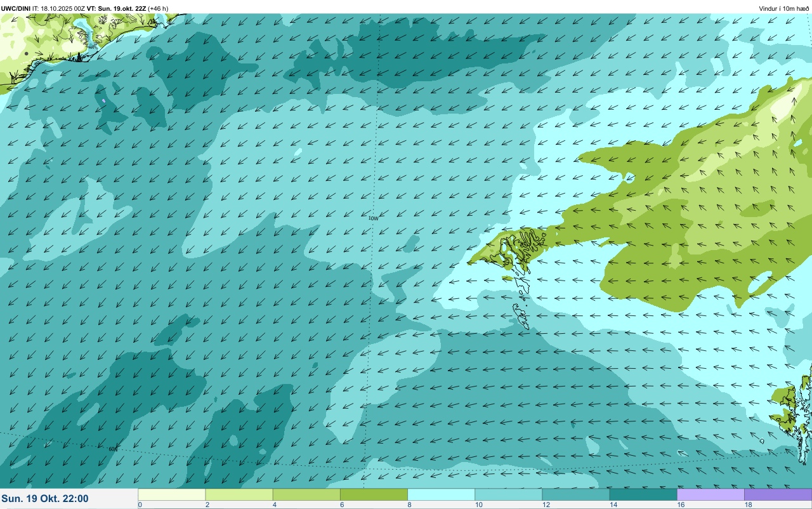Click the legend value "6"
The image size is (812, 509).
point(341,505)
